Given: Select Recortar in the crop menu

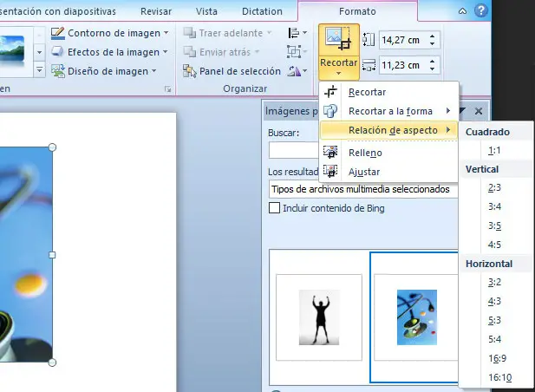Looking at the screenshot, I should pos(388,92).
